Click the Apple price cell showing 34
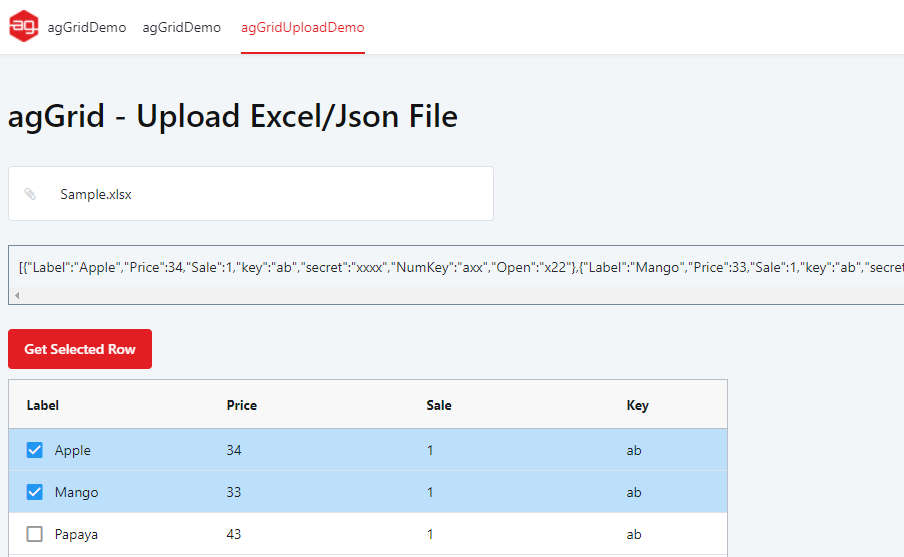This screenshot has height=557, width=904. click(x=233, y=450)
